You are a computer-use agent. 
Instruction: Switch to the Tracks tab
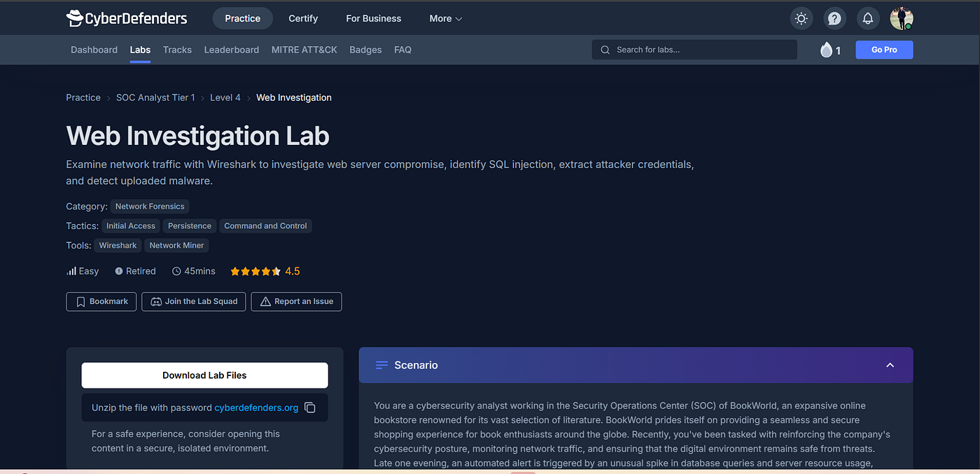[177, 50]
